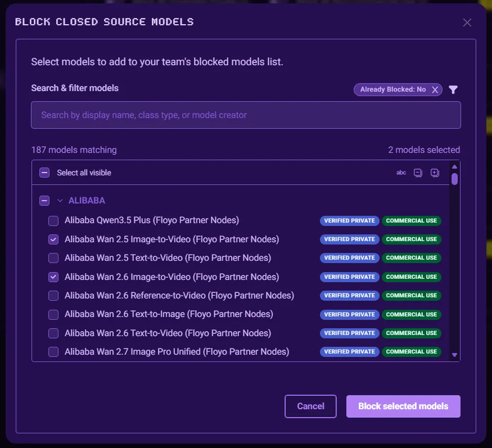Viewport: 492px width, 448px height.
Task: Click the ALIBABA group label
Action: tap(87, 201)
